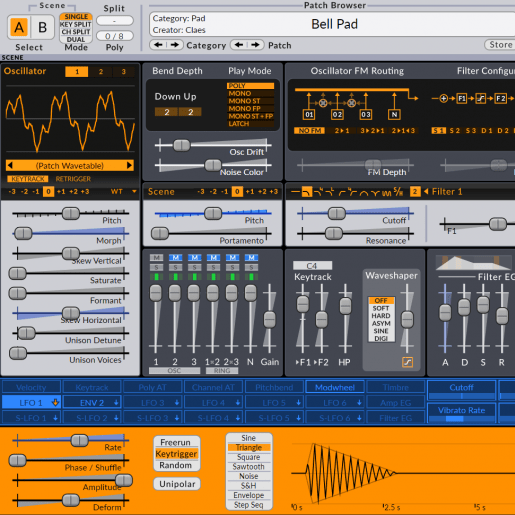Screen dimensions: 515x515
Task: Mute mixer channel 1
Action: [x=156, y=257]
